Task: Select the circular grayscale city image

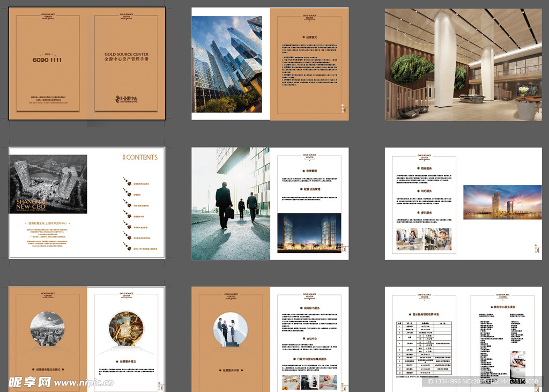Action: 47,329
